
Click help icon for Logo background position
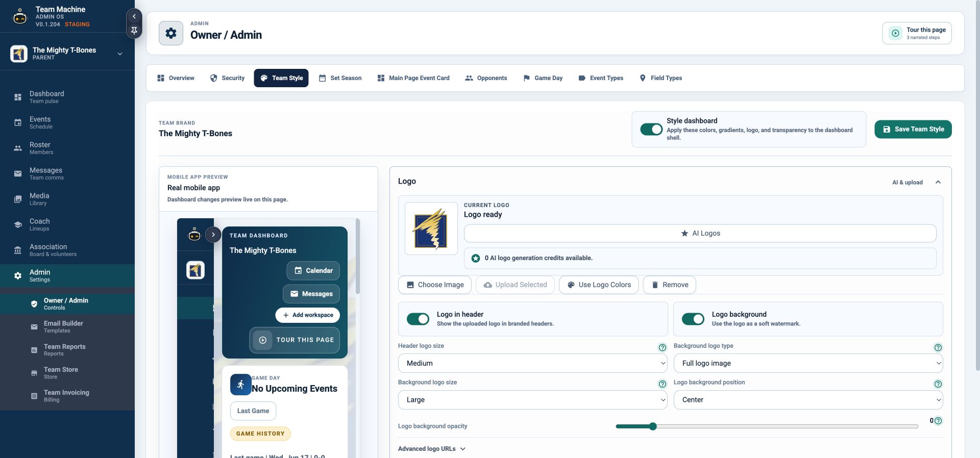[x=938, y=384]
